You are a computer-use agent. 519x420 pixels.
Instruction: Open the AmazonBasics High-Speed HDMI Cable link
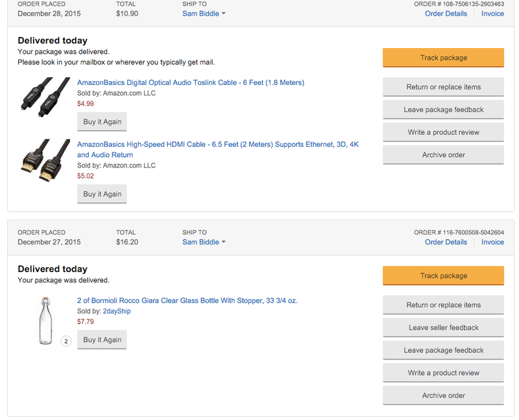[218, 149]
